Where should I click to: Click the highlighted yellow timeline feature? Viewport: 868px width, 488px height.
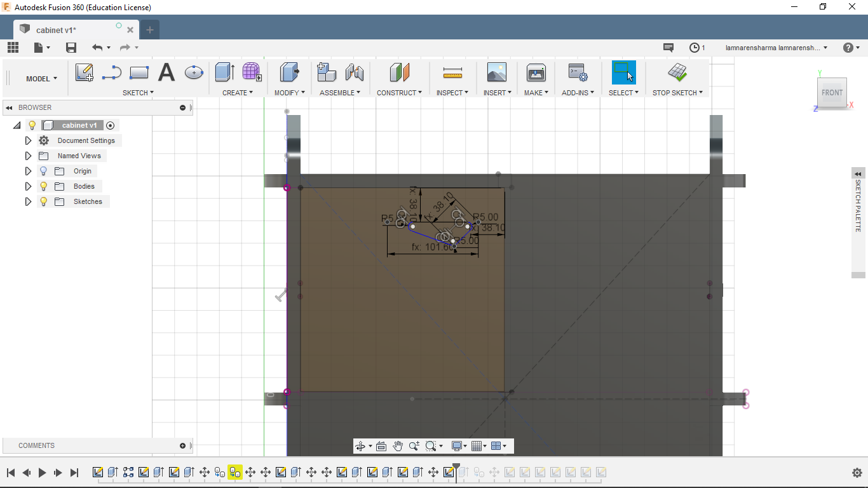pyautogui.click(x=235, y=472)
